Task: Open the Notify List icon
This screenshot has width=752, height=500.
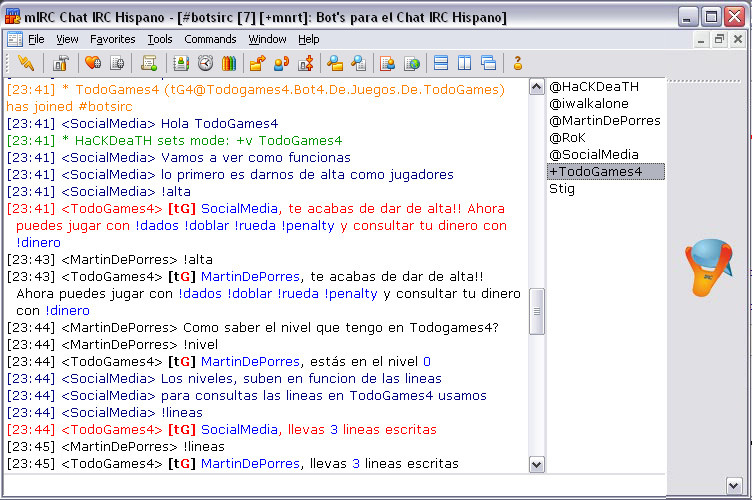Action: 387,63
